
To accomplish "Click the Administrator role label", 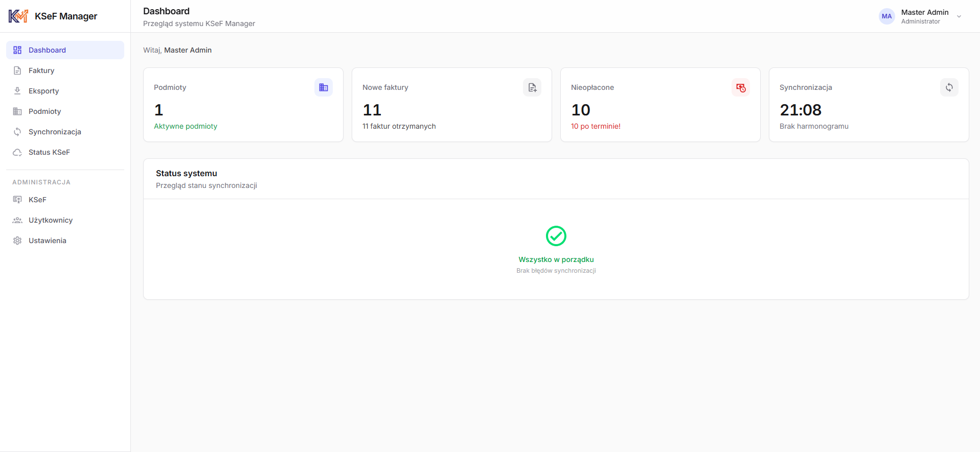I will [921, 21].
